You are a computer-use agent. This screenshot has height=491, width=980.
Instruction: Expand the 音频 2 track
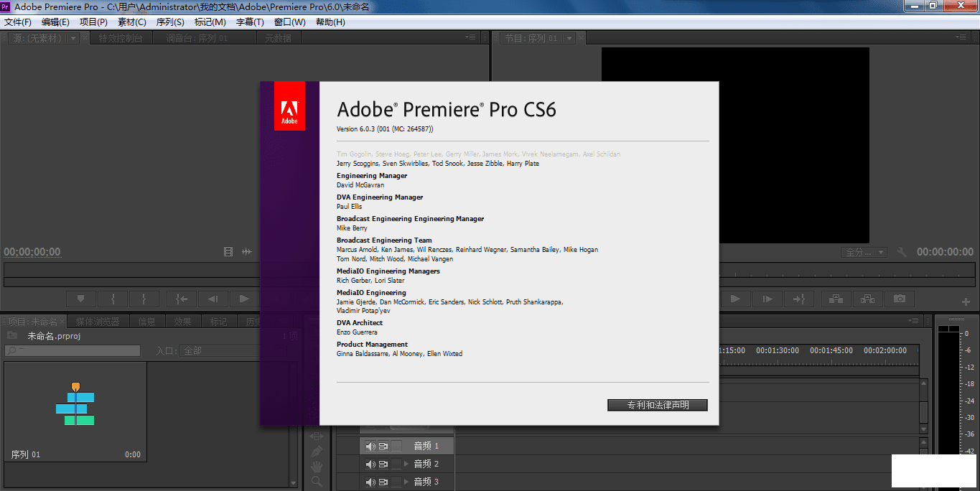[406, 464]
